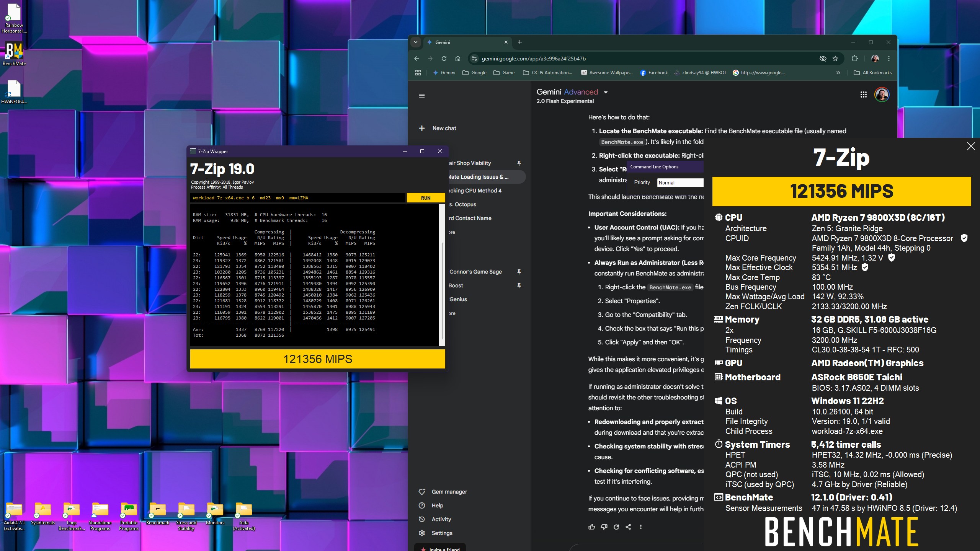
Task: Open the Standalone Programs desktop folder
Action: tap(100, 517)
